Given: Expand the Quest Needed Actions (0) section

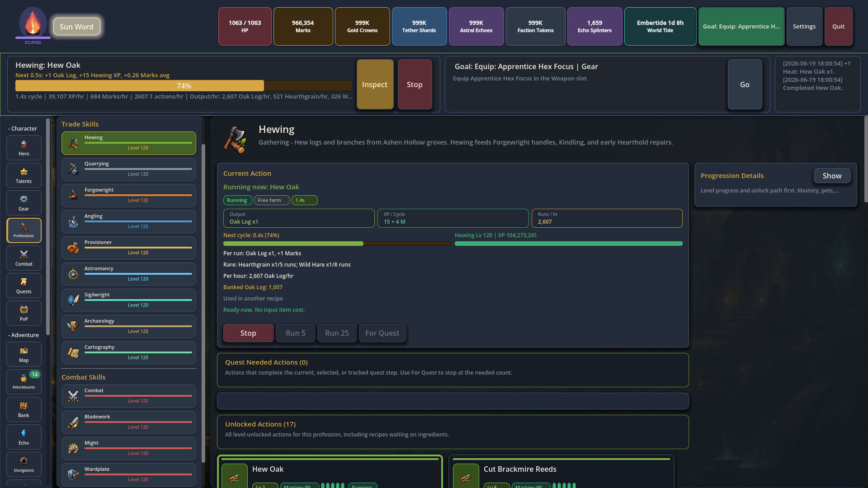Looking at the screenshot, I should tap(453, 370).
